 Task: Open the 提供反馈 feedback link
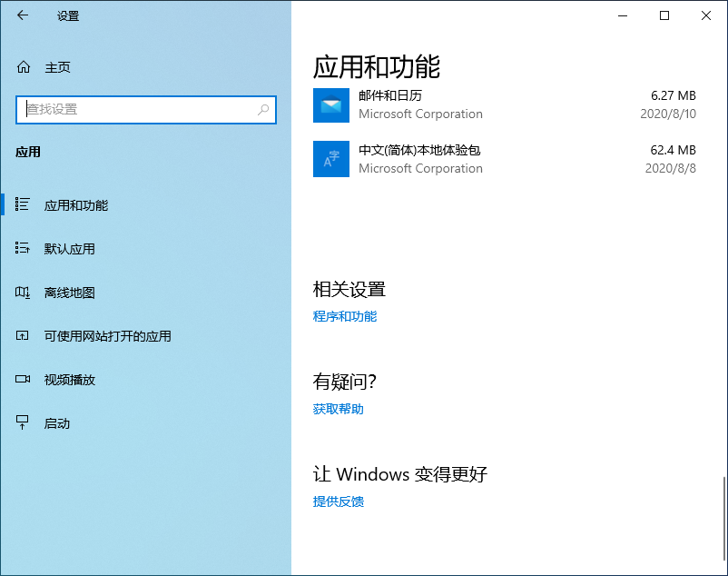tap(338, 502)
